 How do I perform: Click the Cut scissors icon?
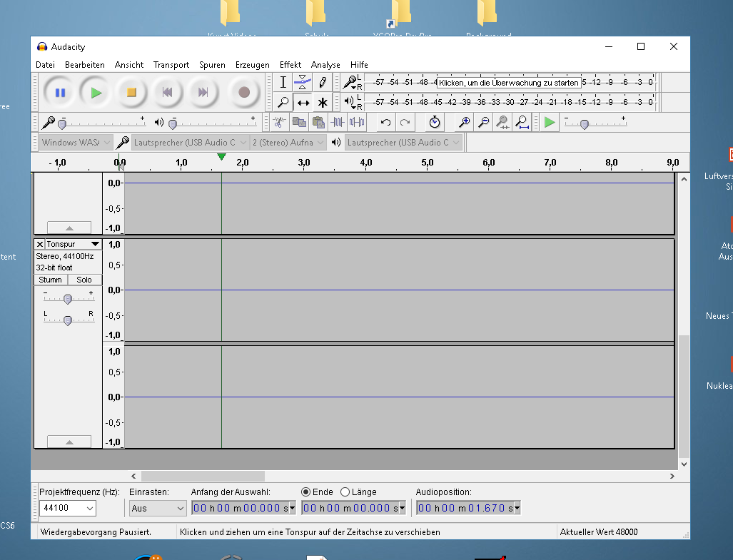click(x=280, y=123)
